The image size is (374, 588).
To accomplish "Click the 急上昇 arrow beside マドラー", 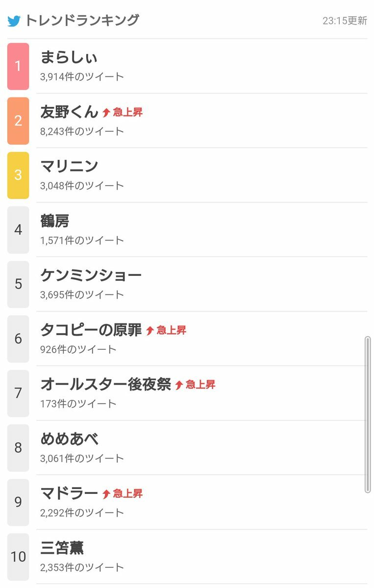I will (106, 494).
